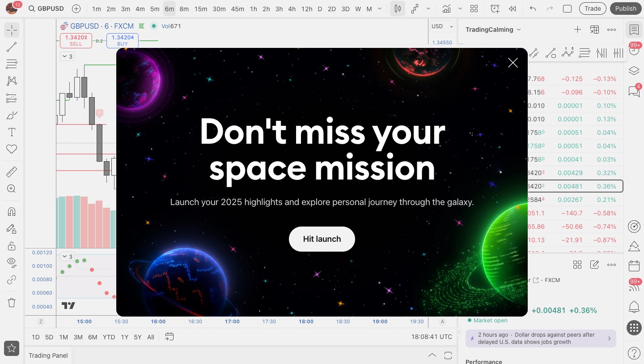Select the 4h timeframe

point(292,9)
